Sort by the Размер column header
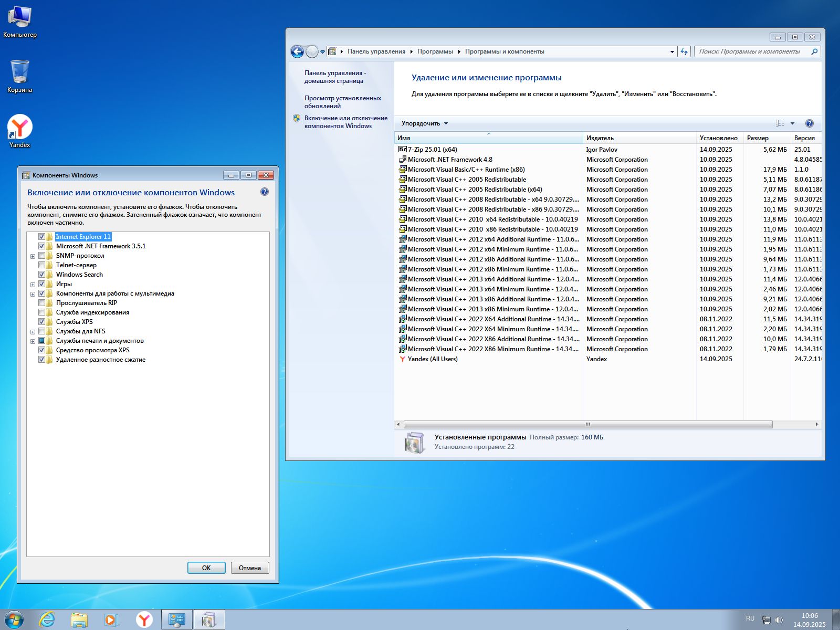Screen dimensions: 840x630 coord(767,138)
